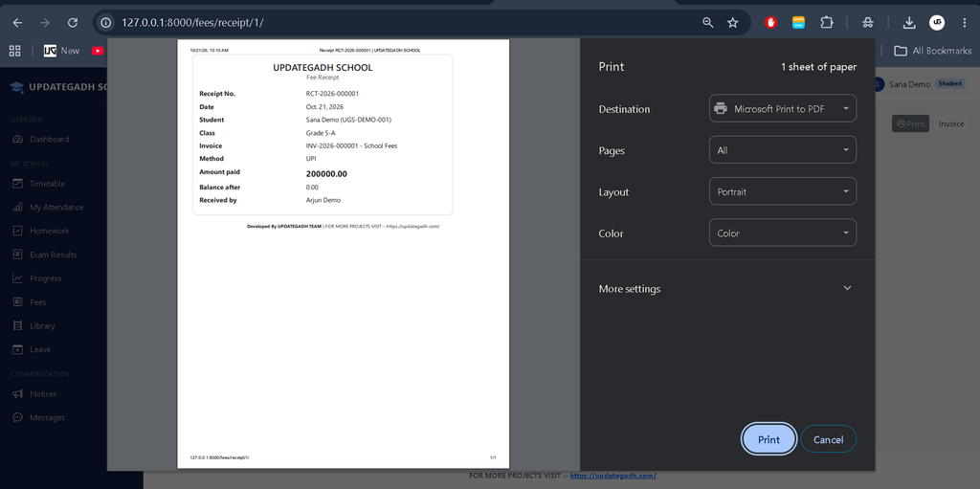
Task: Open the Layout dropdown set to Portrait
Action: click(x=783, y=191)
